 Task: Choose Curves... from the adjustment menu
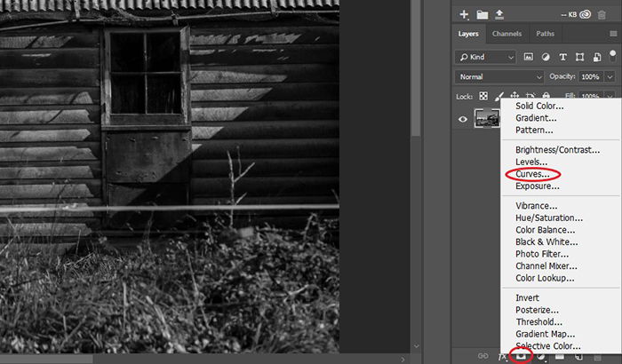pyautogui.click(x=532, y=174)
